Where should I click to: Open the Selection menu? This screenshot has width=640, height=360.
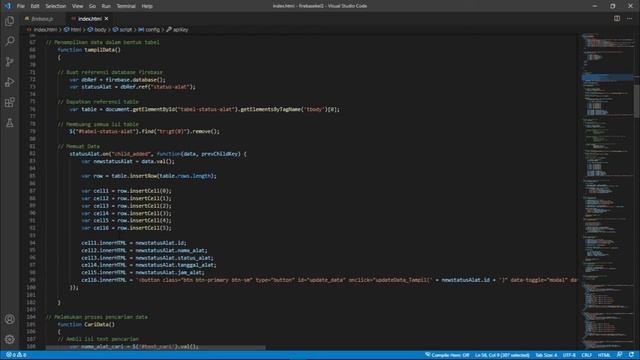56,6
